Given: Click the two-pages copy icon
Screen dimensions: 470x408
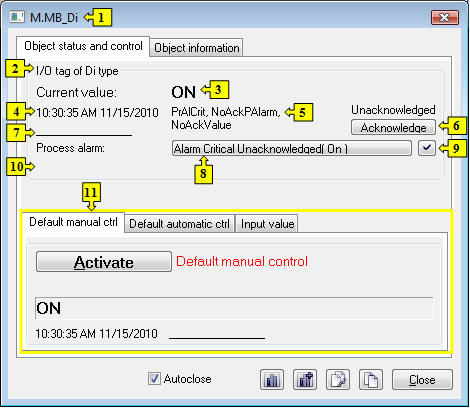Looking at the screenshot, I should 371,379.
